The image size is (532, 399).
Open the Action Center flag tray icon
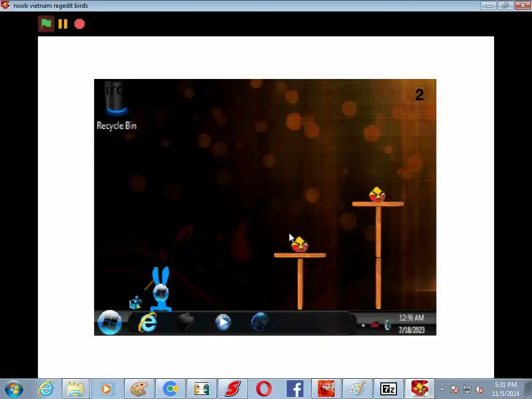tap(455, 389)
